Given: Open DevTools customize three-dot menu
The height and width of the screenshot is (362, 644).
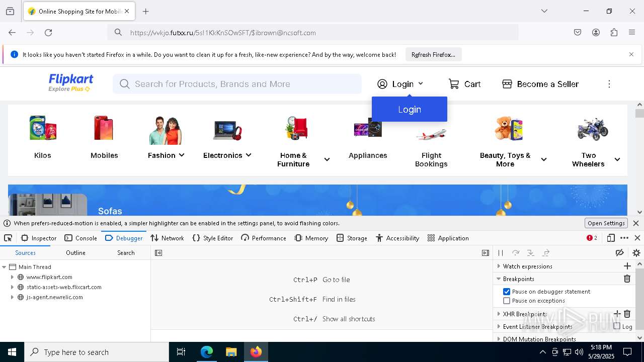Looking at the screenshot, I should point(624,238).
